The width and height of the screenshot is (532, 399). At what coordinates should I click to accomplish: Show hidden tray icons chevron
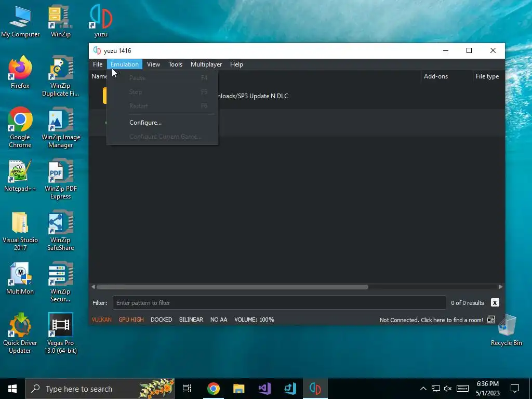423,389
